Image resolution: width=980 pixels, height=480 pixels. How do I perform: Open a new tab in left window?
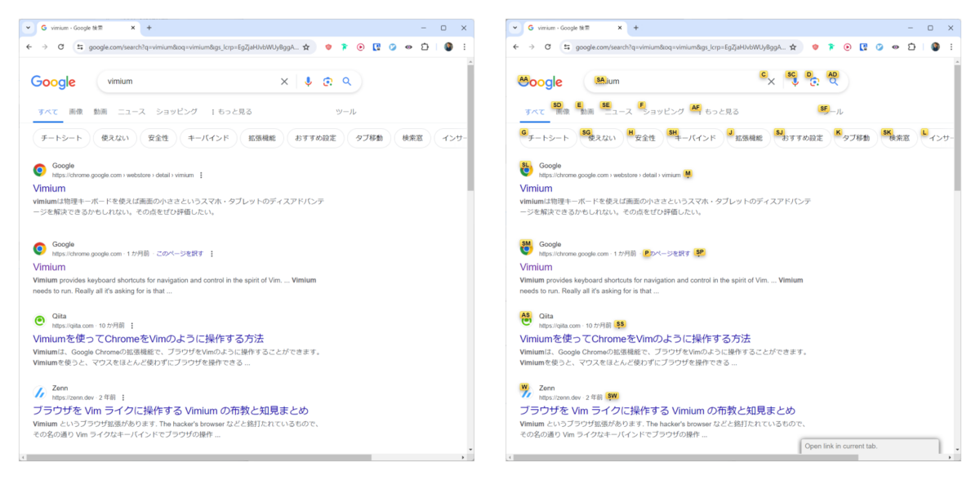pyautogui.click(x=149, y=28)
